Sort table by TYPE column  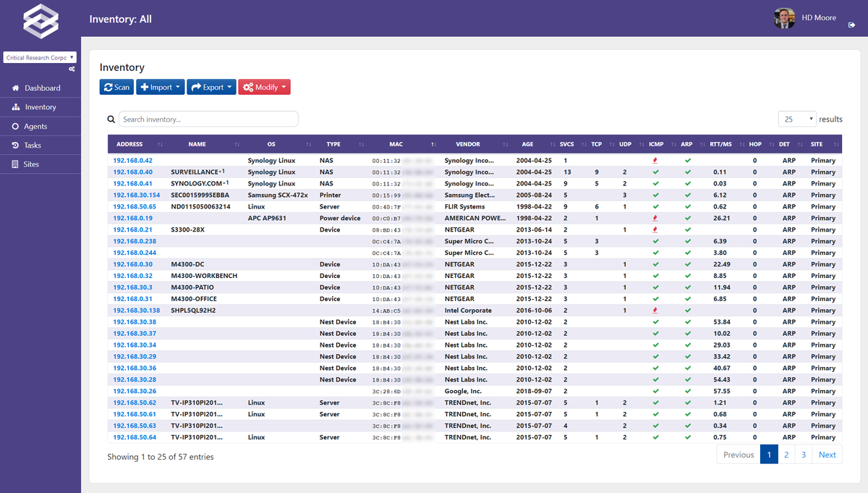(x=341, y=144)
